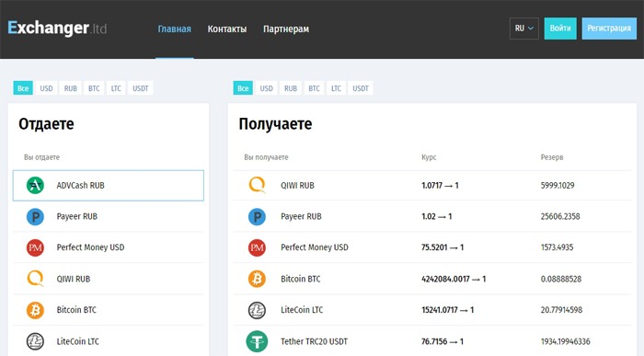Click the Курс column header
The height and width of the screenshot is (356, 644).
pos(429,157)
